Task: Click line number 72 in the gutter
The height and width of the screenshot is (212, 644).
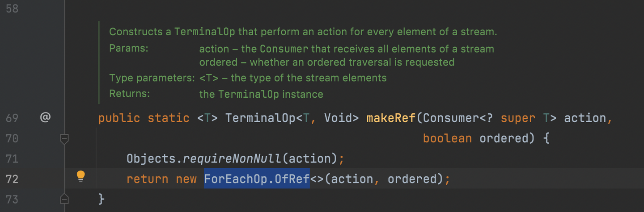Action: click(x=12, y=179)
